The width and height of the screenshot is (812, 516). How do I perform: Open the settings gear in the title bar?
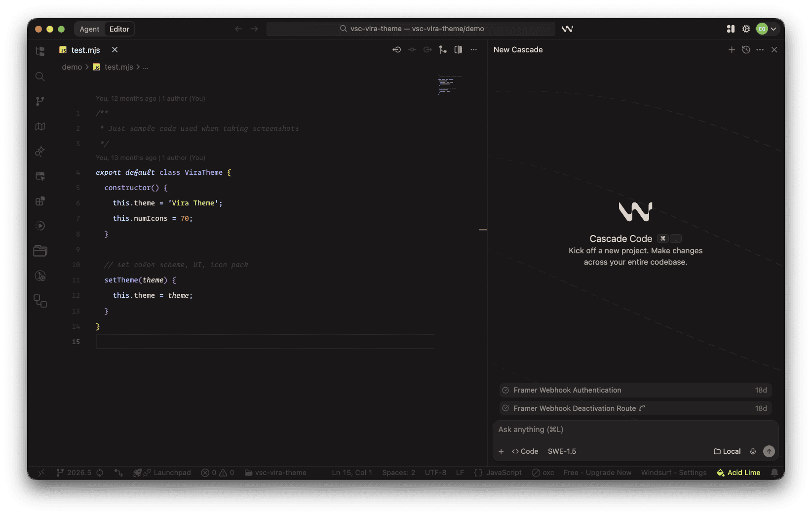click(746, 29)
